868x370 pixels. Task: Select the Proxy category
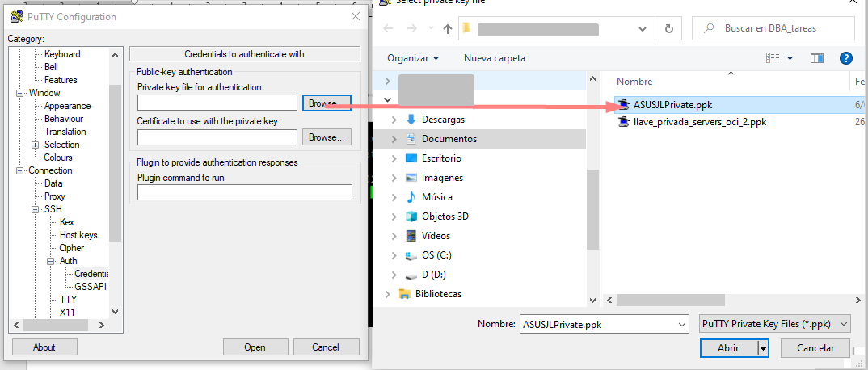coord(55,196)
